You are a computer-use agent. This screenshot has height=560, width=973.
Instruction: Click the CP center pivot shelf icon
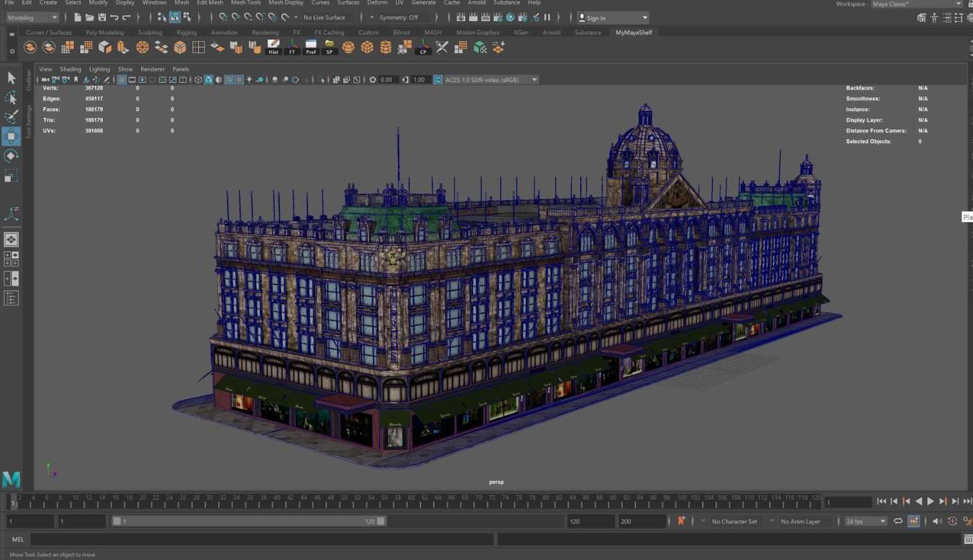tap(423, 47)
